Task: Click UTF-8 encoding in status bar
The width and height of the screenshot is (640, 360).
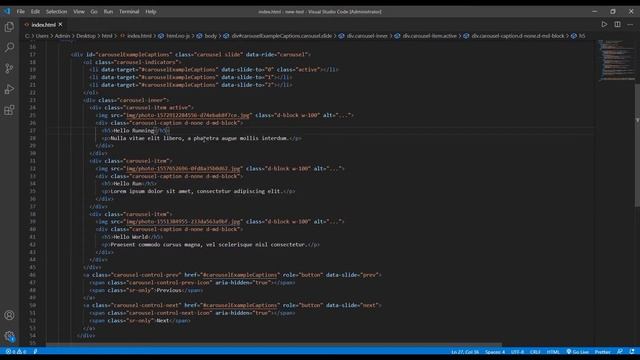Action: tap(517, 351)
